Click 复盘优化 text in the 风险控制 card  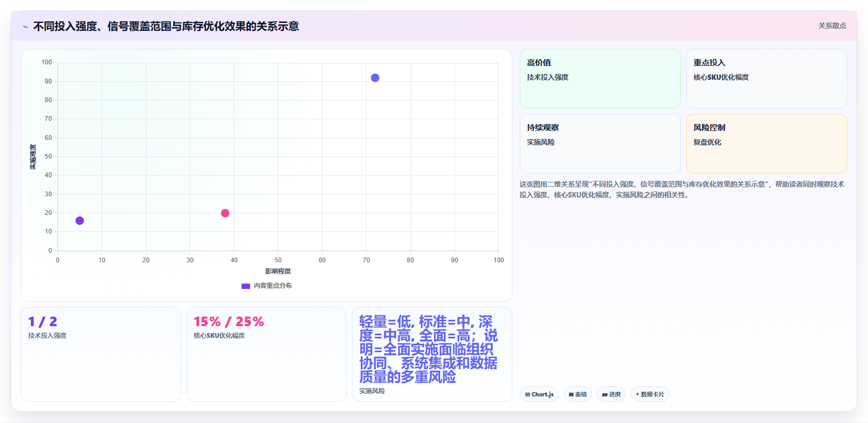707,142
